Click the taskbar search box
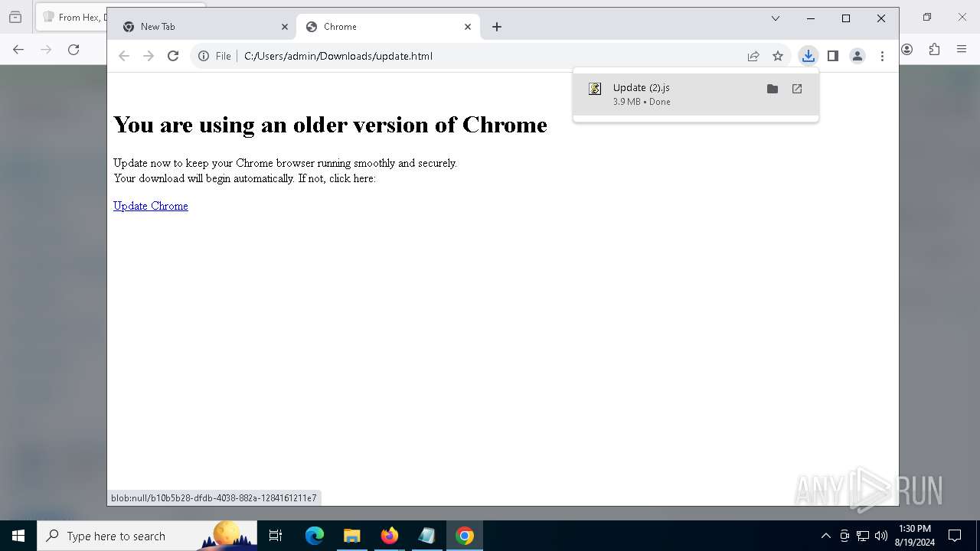980x551 pixels. pos(147,536)
